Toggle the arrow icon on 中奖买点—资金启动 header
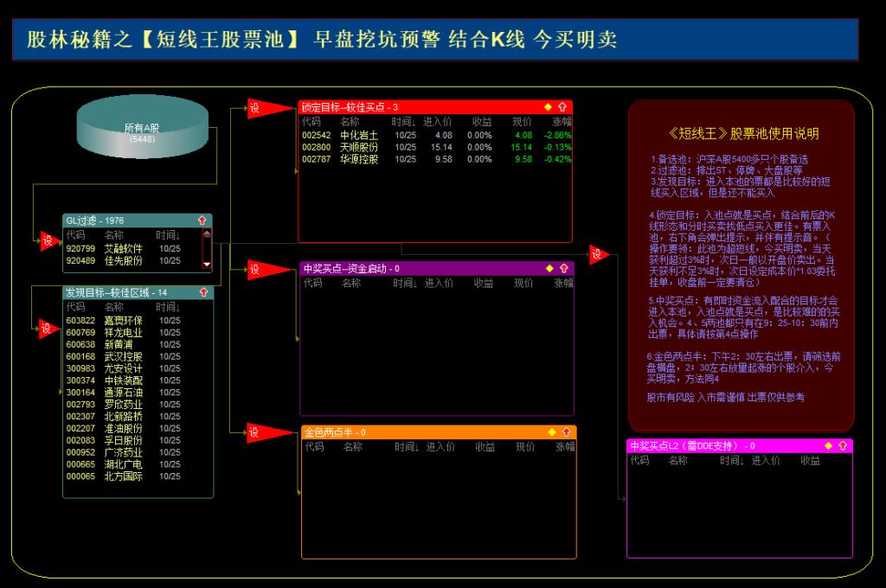The height and width of the screenshot is (588, 886). coord(564,268)
